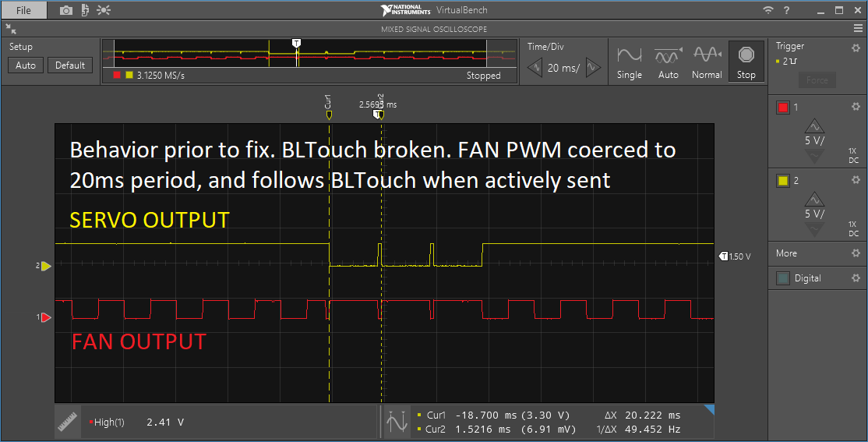Toggle channel 1 red enable box
This screenshot has width=868, height=442.
pos(783,108)
